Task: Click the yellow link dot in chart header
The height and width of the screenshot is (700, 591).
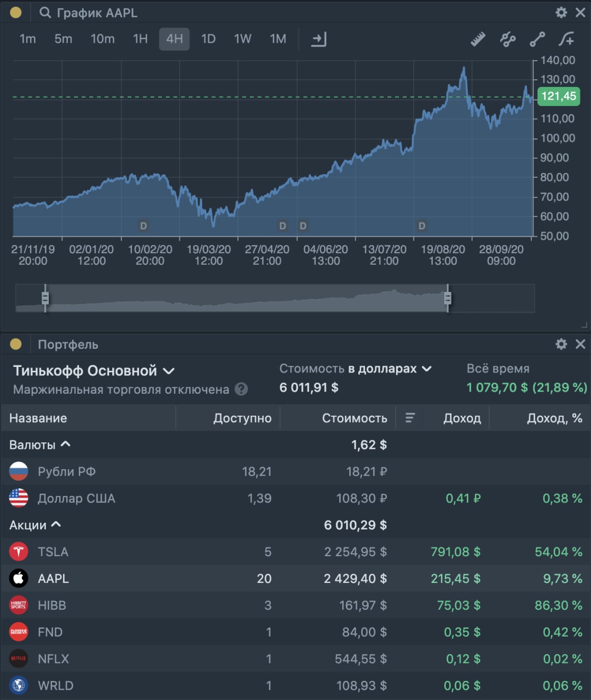Action: [x=16, y=13]
